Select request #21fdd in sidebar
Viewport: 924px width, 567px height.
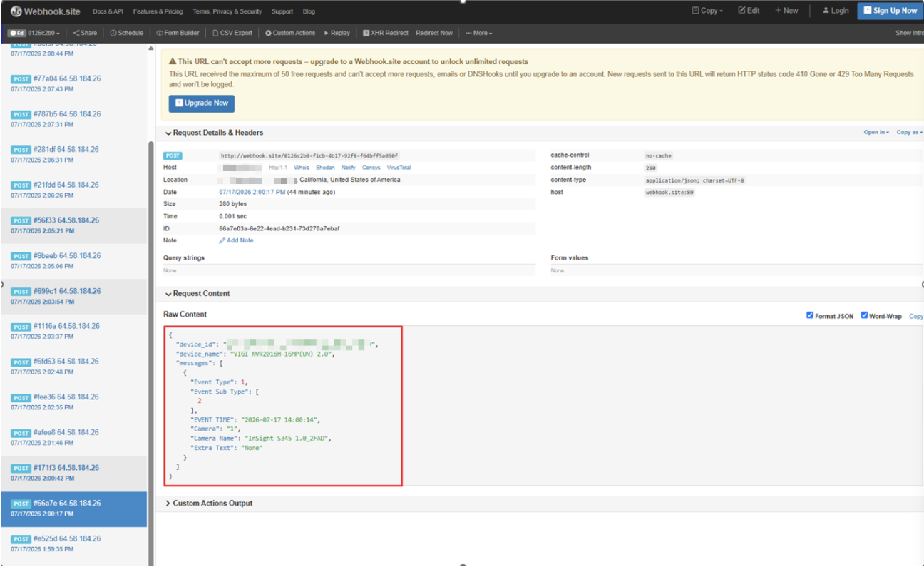tap(73, 189)
